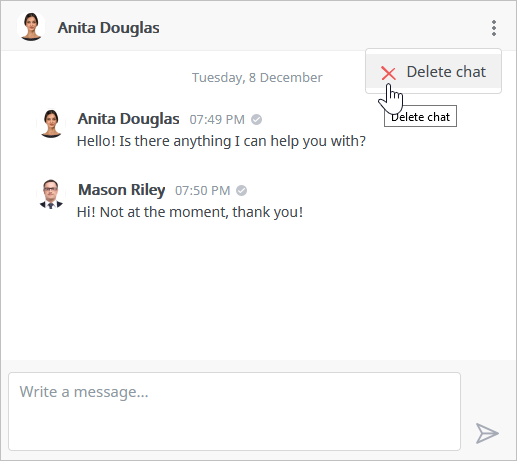The width and height of the screenshot is (517, 461).
Task: Click Mason Riley's avatar beside his message
Action: click(51, 194)
